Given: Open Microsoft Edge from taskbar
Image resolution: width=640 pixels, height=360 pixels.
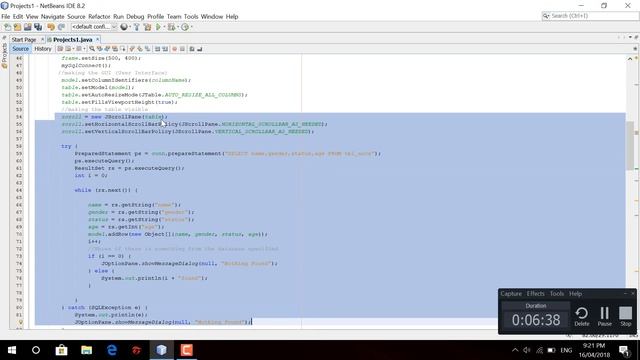Looking at the screenshot, I should [x=112, y=350].
